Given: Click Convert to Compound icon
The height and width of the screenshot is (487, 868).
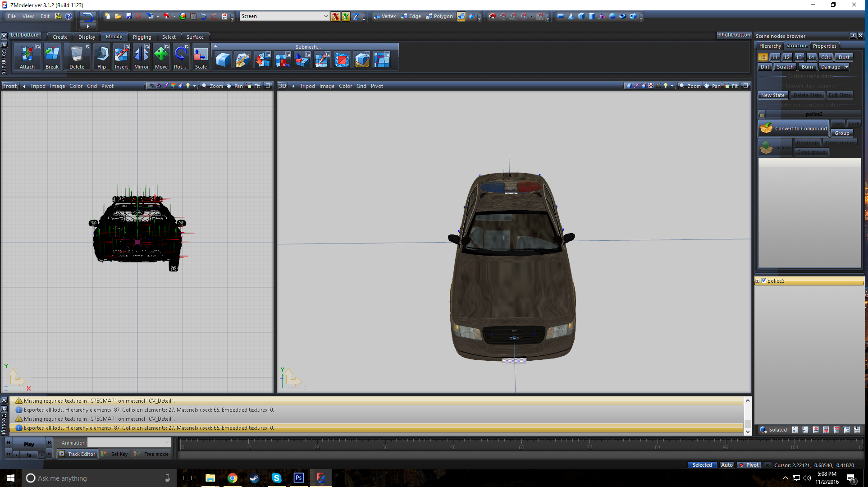Looking at the screenshot, I should click(766, 129).
